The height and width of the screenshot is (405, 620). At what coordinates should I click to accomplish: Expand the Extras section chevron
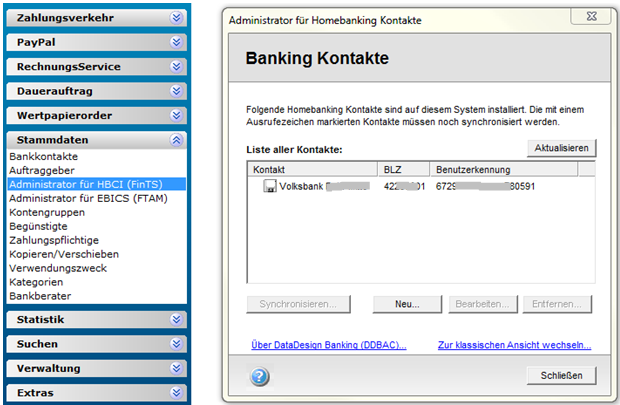(x=176, y=393)
